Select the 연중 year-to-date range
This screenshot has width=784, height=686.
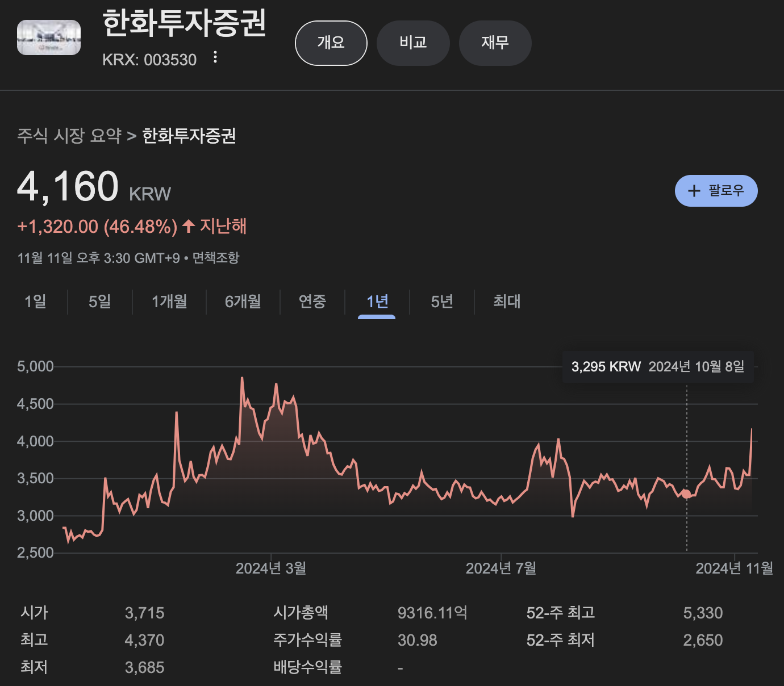click(x=312, y=302)
